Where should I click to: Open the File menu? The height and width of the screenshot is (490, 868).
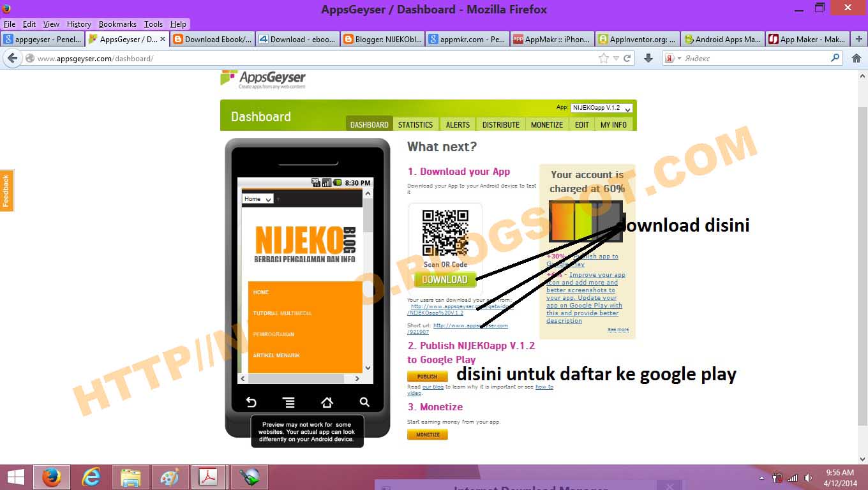click(x=10, y=24)
